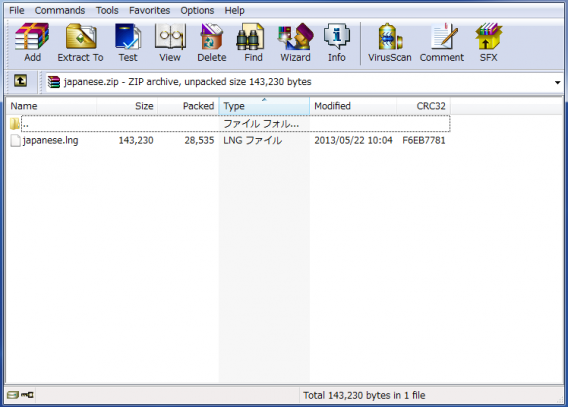Run VirusScan on the archive
Viewport: 568px width, 407px height.
point(390,42)
